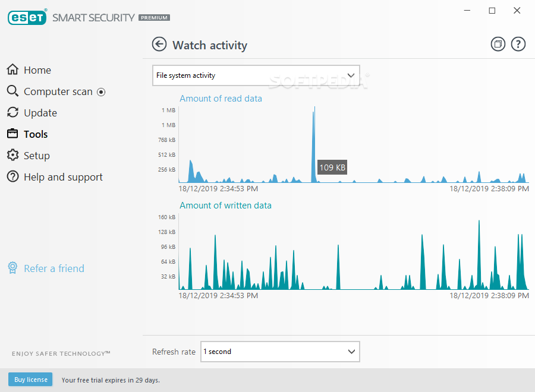The image size is (535, 392).
Task: Click the Computer scan magnifier icon
Action: (x=12, y=91)
